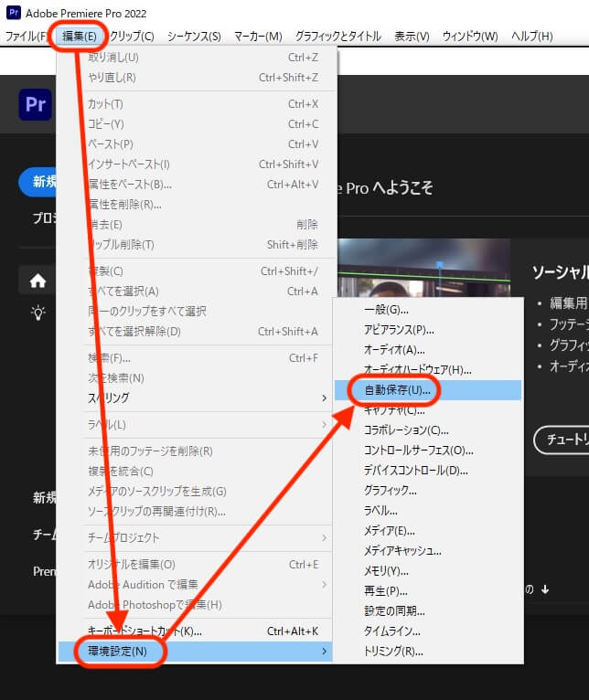This screenshot has height=700, width=589.
Task: Choose ラベル... in preferences submenu
Action: click(428, 511)
